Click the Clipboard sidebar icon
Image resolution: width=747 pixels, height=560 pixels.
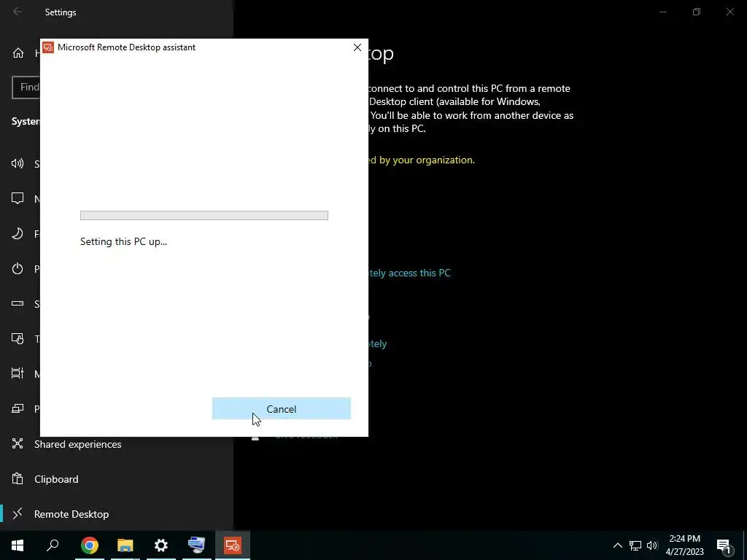coord(18,478)
